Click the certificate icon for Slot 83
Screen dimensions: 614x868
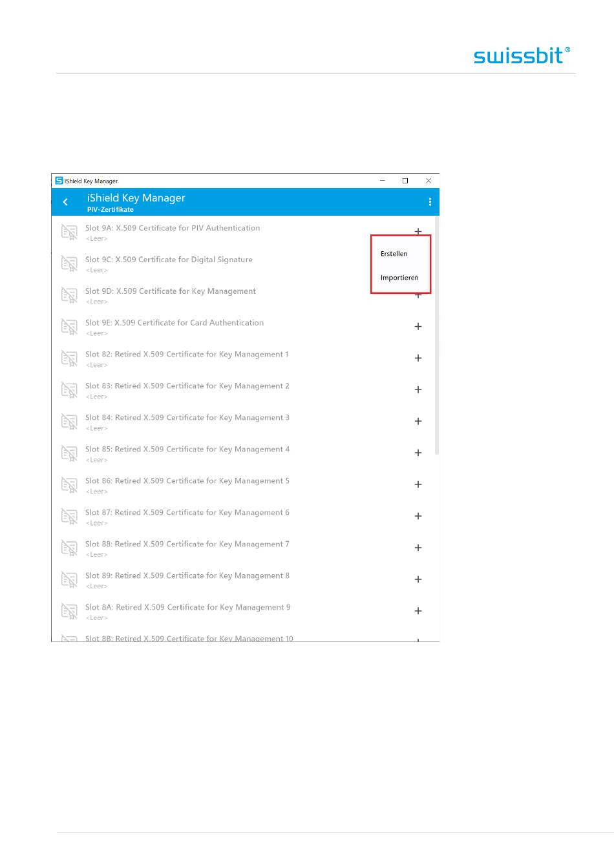point(69,390)
